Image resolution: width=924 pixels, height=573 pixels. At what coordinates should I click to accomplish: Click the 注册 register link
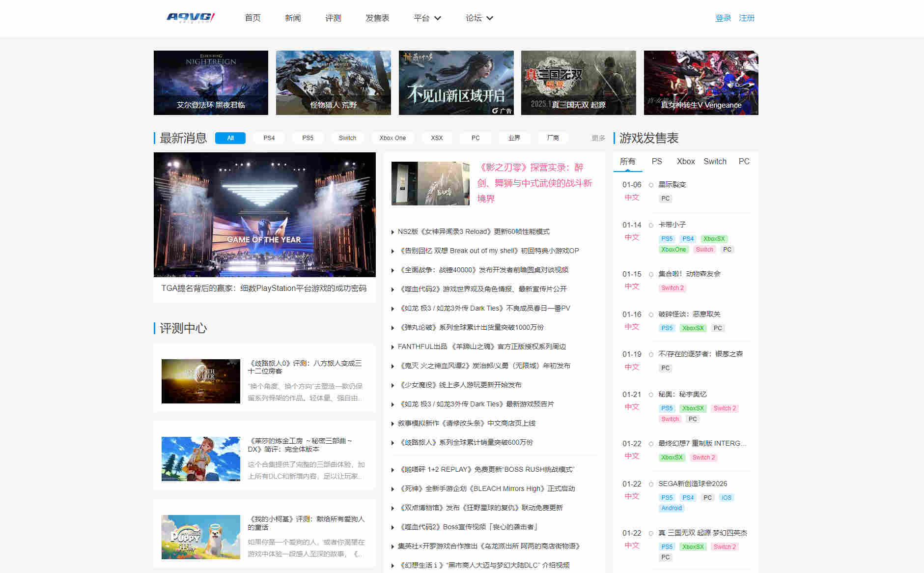coord(746,18)
